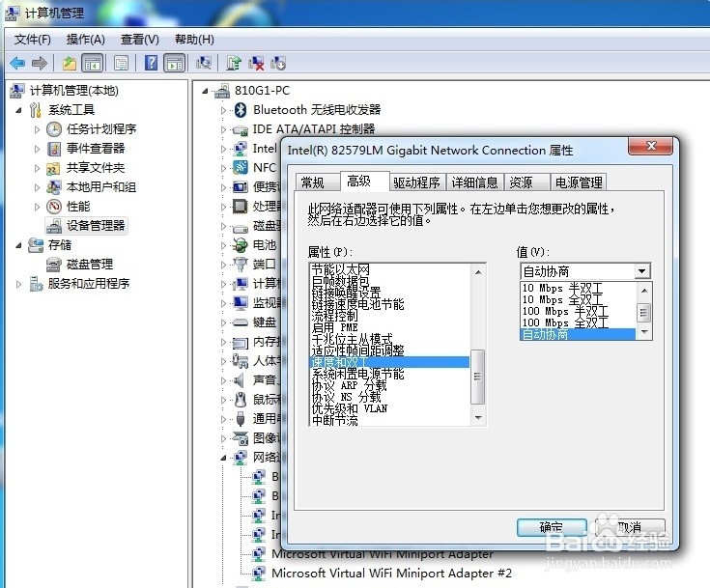The height and width of the screenshot is (588, 710).
Task: Click the property list scrollbar thumb
Action: (478, 377)
